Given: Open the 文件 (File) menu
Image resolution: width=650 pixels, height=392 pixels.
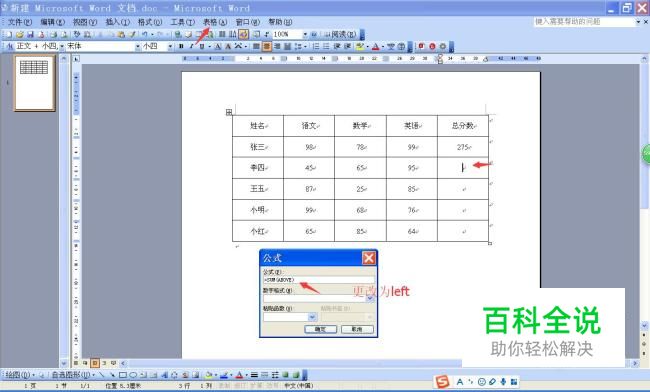Looking at the screenshot, I should click(x=20, y=22).
